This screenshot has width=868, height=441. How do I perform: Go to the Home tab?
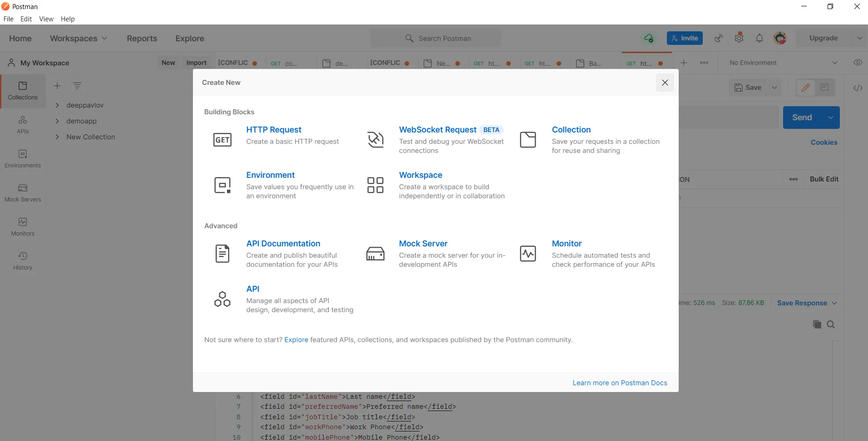click(20, 39)
